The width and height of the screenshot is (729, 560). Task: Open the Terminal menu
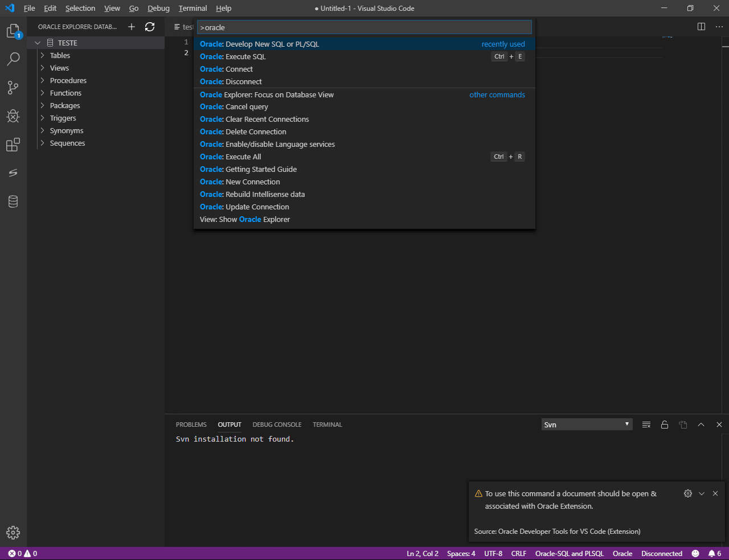click(193, 8)
